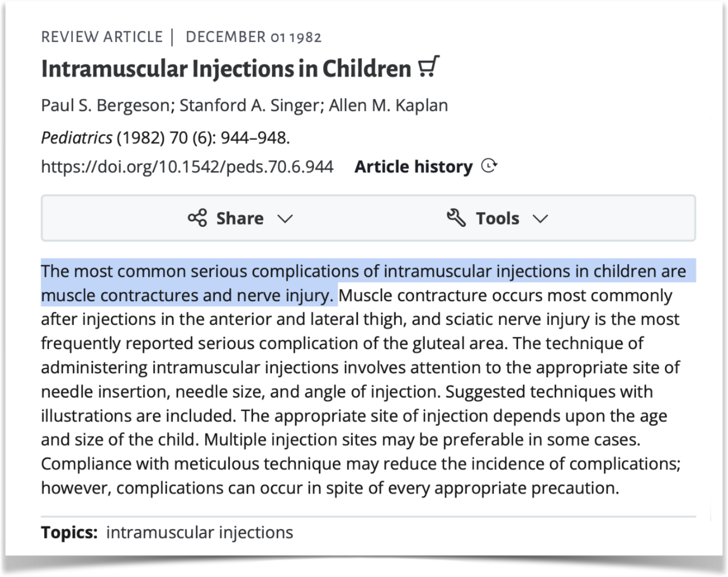The width and height of the screenshot is (728, 577).
Task: Open author Paul S. Bergeson's name
Action: click(105, 105)
